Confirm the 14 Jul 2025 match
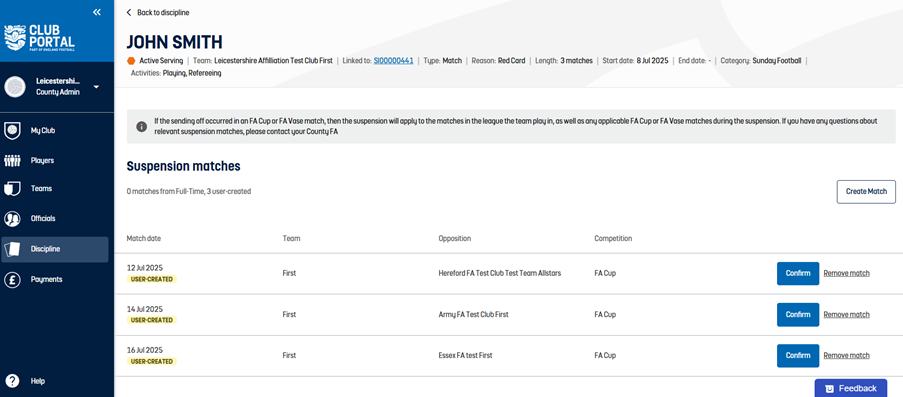The width and height of the screenshot is (903, 397). (798, 315)
